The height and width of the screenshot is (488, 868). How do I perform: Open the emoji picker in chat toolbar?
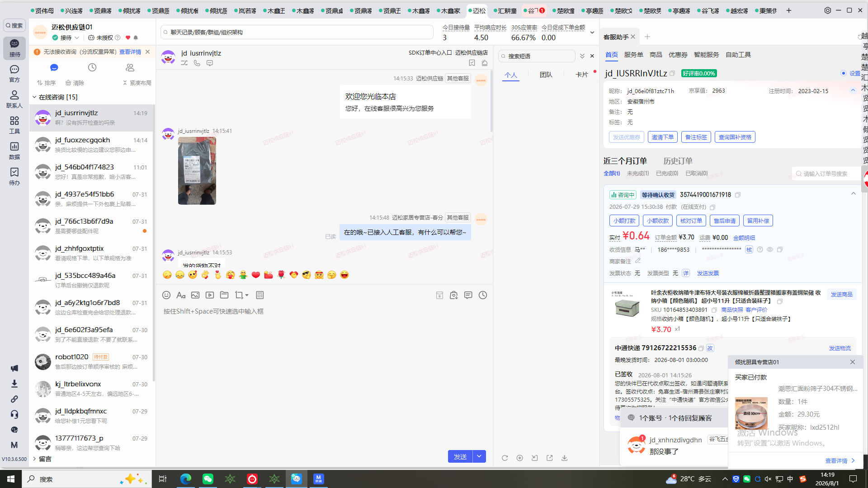[x=166, y=295]
